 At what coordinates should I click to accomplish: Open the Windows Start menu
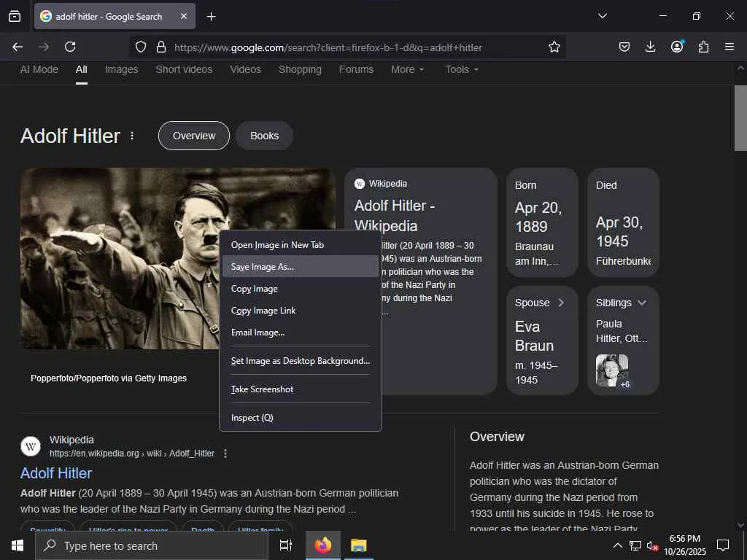18,545
